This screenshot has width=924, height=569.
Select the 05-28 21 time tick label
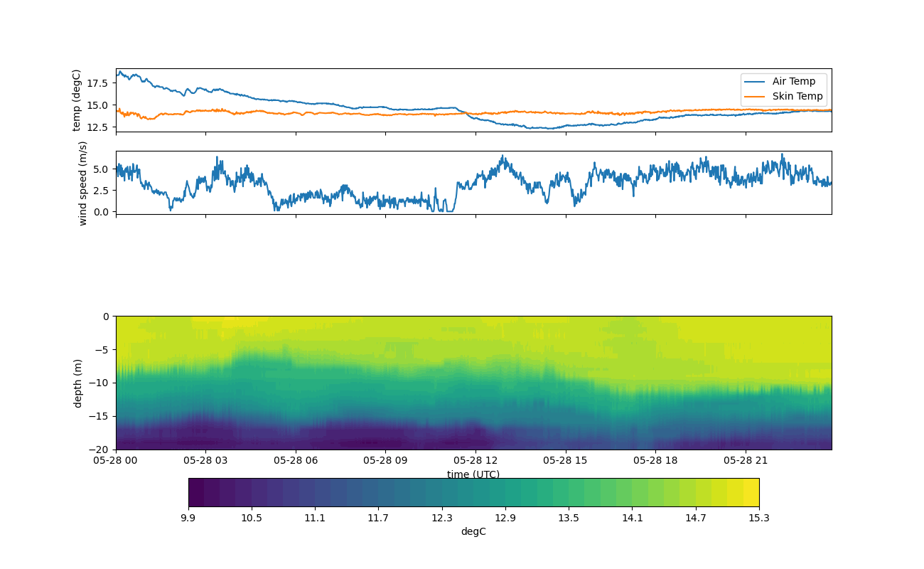[746, 460]
